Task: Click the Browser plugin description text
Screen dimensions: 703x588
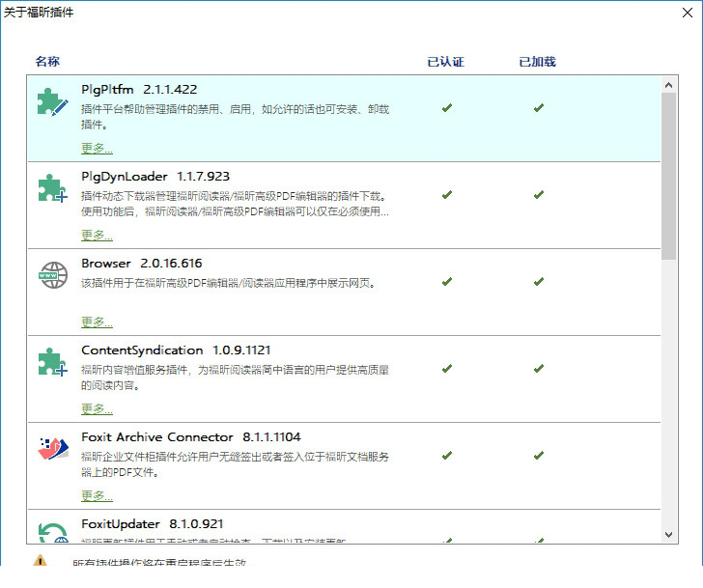Action: (x=229, y=283)
